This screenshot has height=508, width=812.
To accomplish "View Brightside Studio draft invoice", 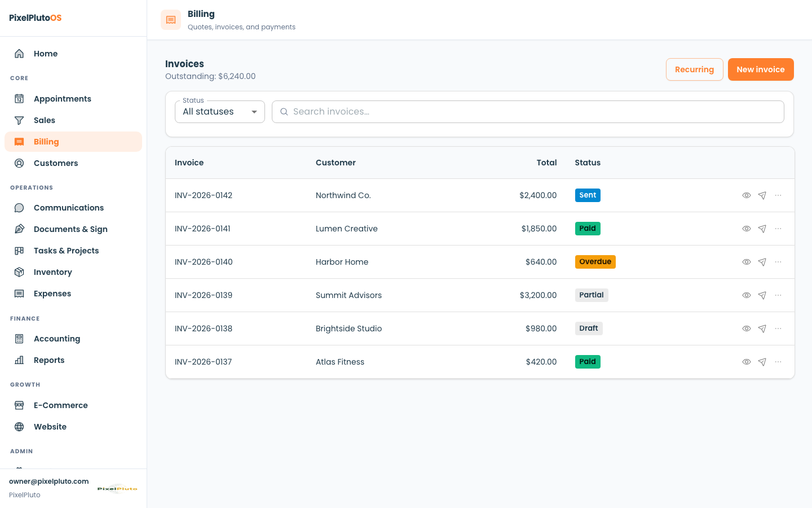I will click(747, 329).
